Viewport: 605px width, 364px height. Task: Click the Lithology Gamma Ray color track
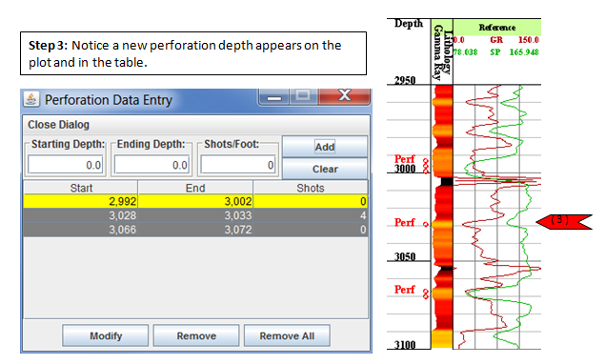click(x=442, y=216)
